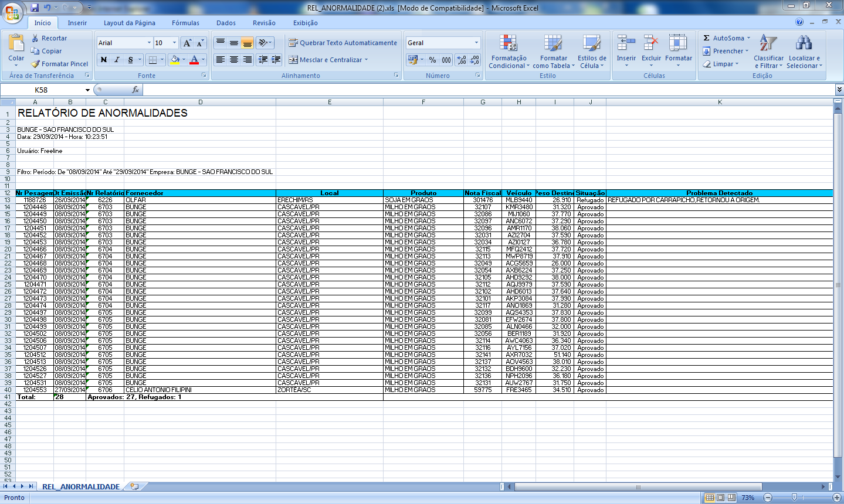
Task: Open the Arial font name dropdown
Action: coord(148,43)
